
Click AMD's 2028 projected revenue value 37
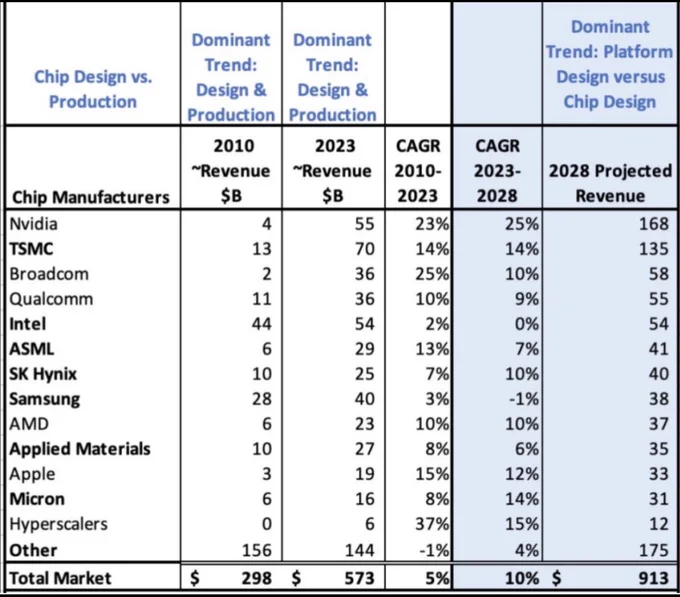[x=659, y=424]
